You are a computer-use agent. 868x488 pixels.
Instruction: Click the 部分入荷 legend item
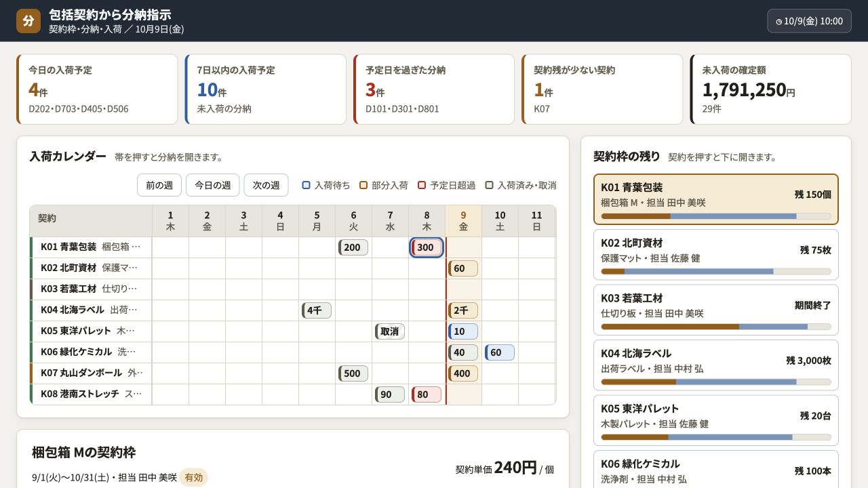pyautogui.click(x=384, y=185)
